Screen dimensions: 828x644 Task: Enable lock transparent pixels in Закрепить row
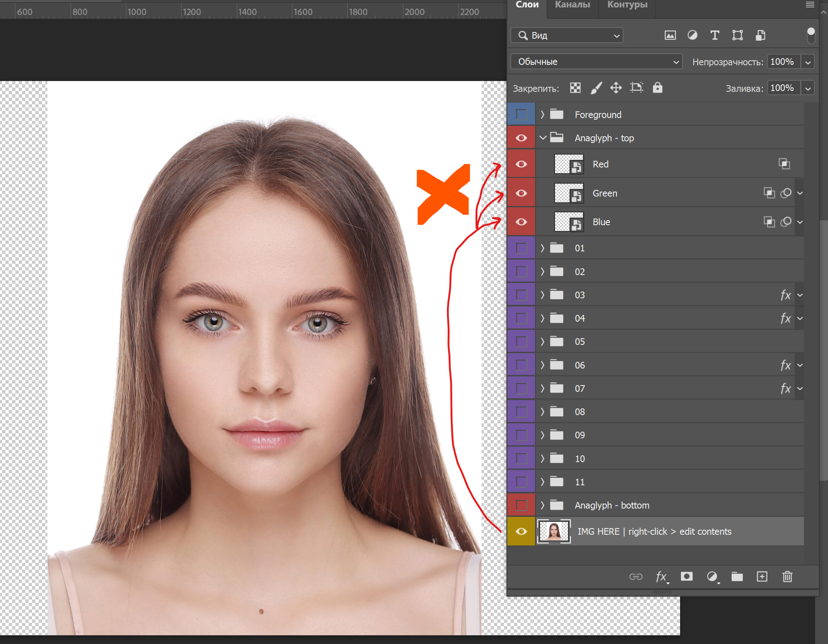(575, 88)
